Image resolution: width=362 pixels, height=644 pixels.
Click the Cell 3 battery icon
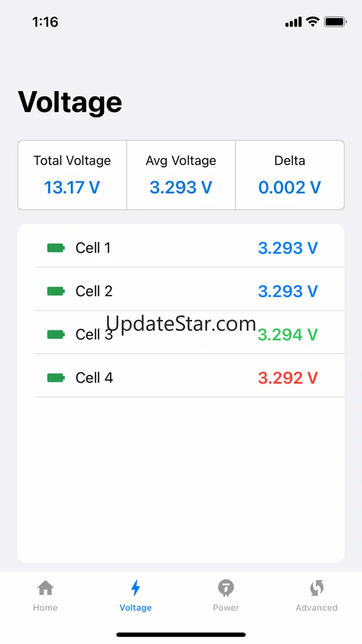[x=56, y=334]
